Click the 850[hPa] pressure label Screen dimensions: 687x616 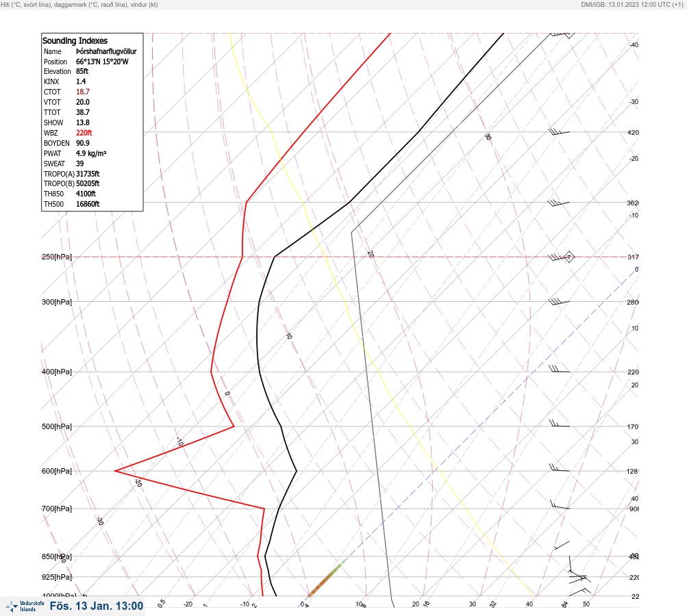pos(57,556)
